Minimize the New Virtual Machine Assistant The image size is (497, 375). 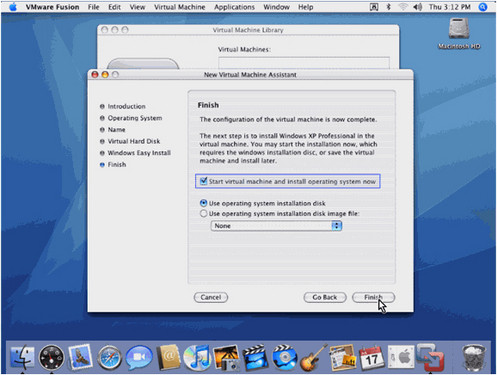pyautogui.click(x=105, y=74)
